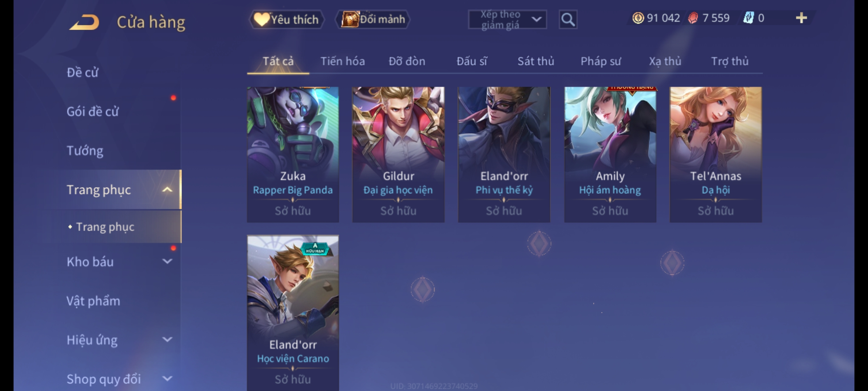Image resolution: width=868 pixels, height=391 pixels.
Task: Expand Shop quy đổi section
Action: pyautogui.click(x=167, y=379)
